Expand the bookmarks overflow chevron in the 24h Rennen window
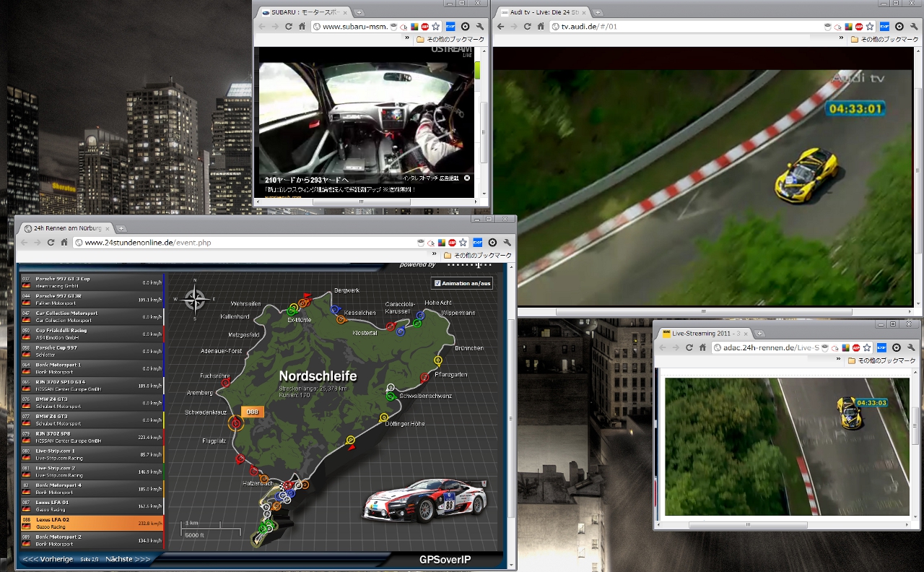Screen dimensions: 924x572 [x=435, y=255]
